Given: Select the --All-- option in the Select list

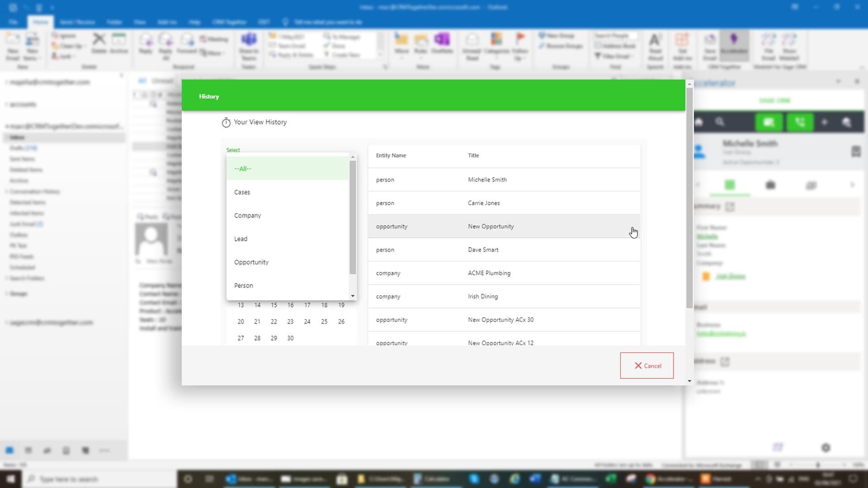Looking at the screenshot, I should (x=243, y=169).
